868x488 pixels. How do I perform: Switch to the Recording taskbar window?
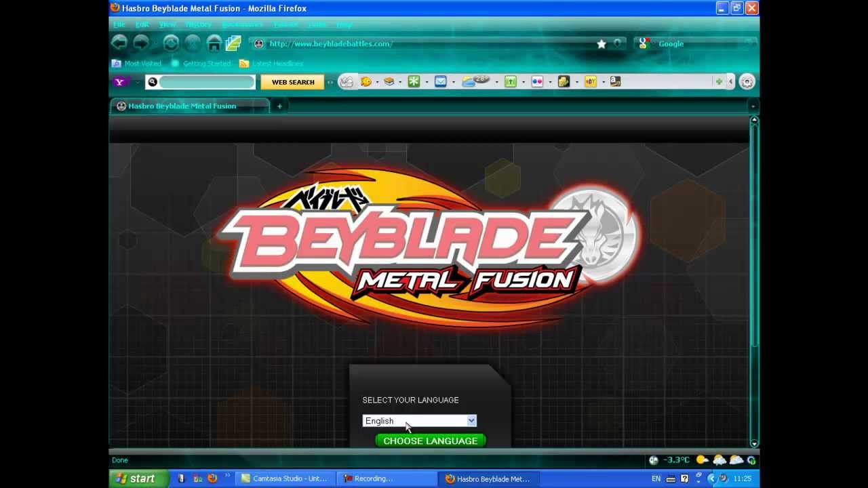(387, 479)
